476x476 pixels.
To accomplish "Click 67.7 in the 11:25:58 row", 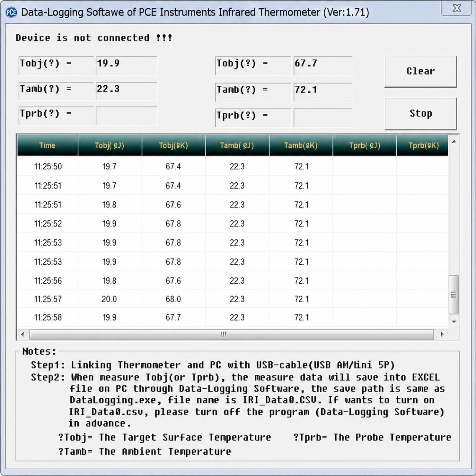I will click(173, 317).
